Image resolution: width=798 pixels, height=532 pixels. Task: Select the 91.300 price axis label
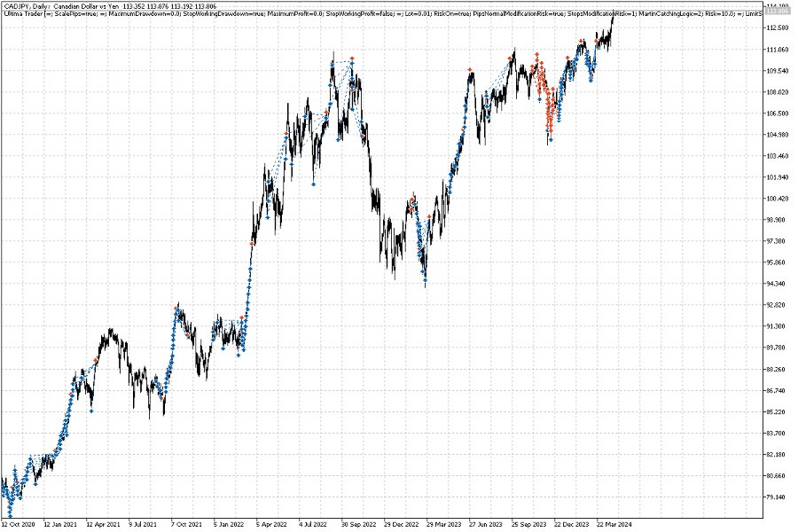click(x=776, y=326)
